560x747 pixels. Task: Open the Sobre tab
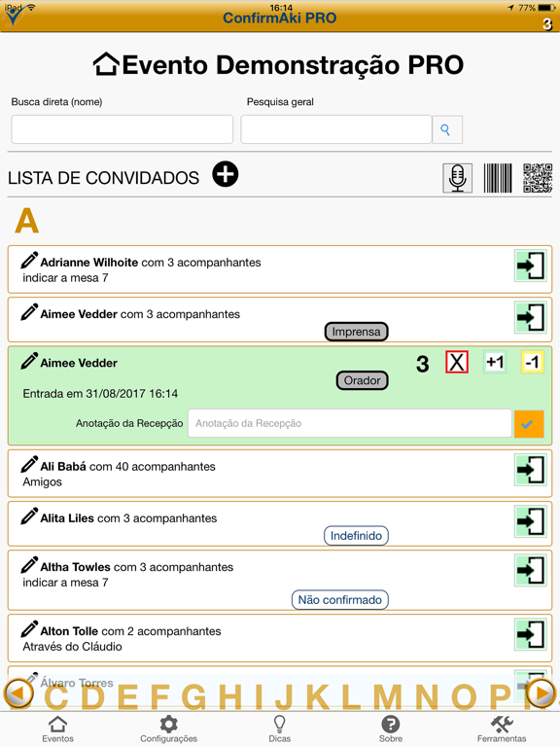pos(391,729)
